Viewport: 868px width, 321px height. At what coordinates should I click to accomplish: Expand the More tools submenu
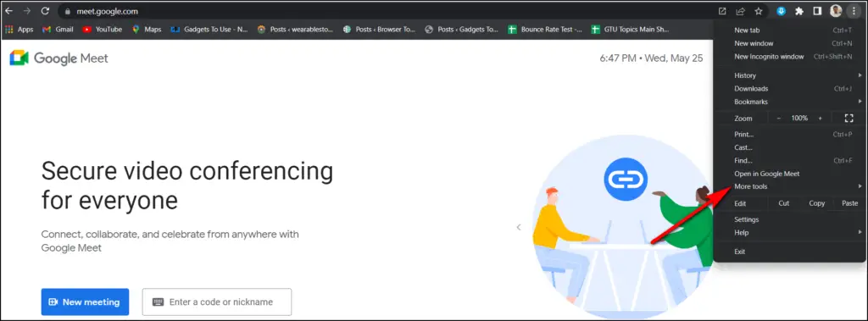point(789,186)
